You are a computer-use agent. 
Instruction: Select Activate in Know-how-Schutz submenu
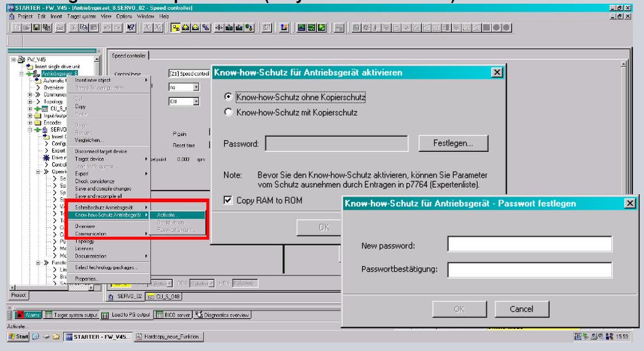coord(177,215)
